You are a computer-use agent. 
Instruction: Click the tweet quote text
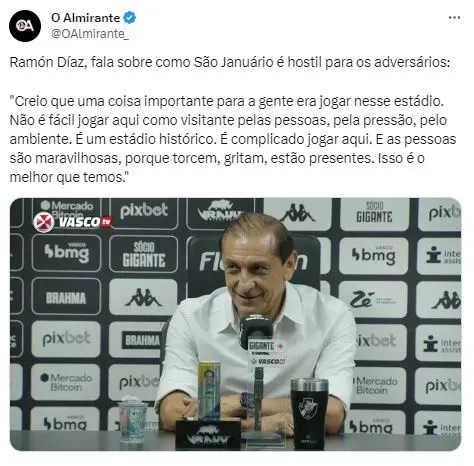[232, 139]
